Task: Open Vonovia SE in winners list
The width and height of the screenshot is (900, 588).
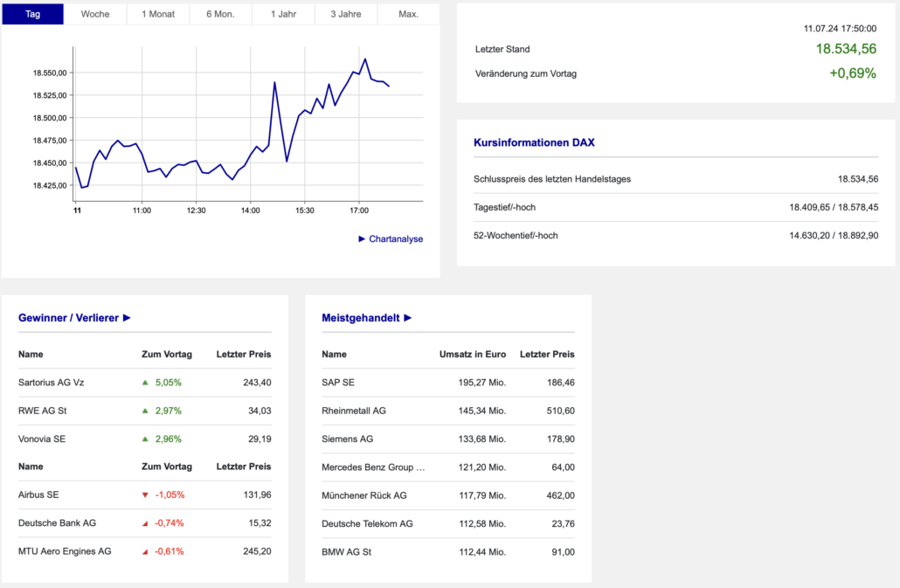Action: (x=42, y=439)
